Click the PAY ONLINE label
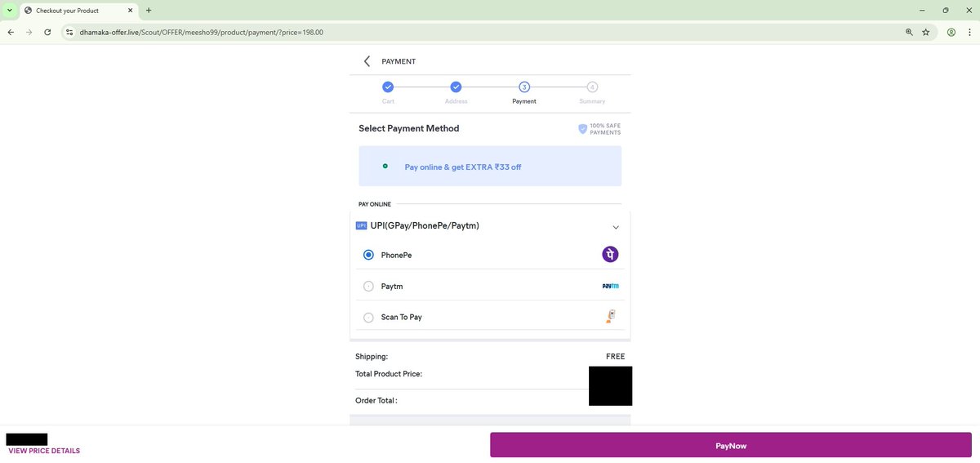980x463 pixels. tap(375, 204)
